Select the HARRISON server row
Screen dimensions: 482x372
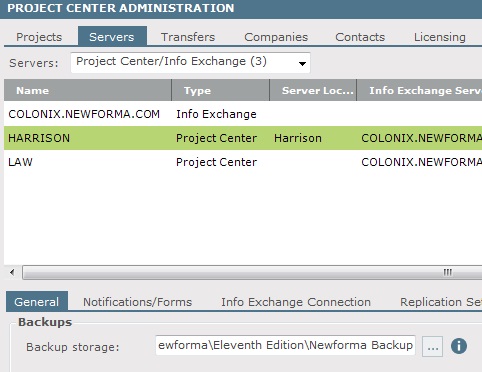(x=243, y=138)
